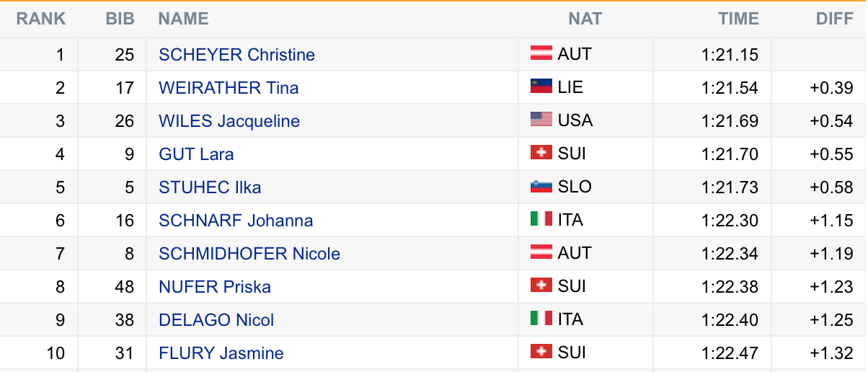Click the Slovenia flag icon next to SLO

[x=541, y=186]
